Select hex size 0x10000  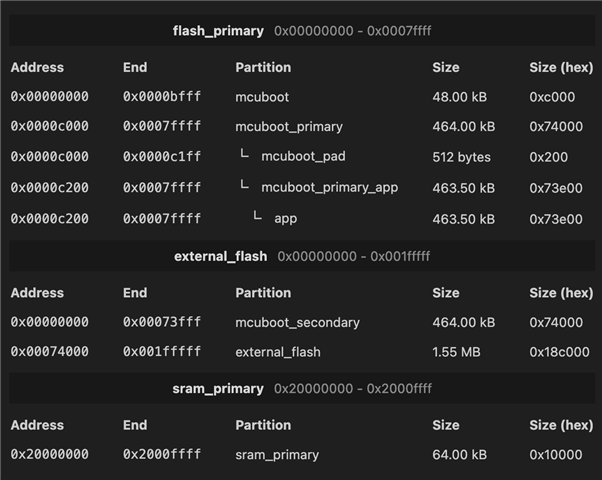click(556, 455)
